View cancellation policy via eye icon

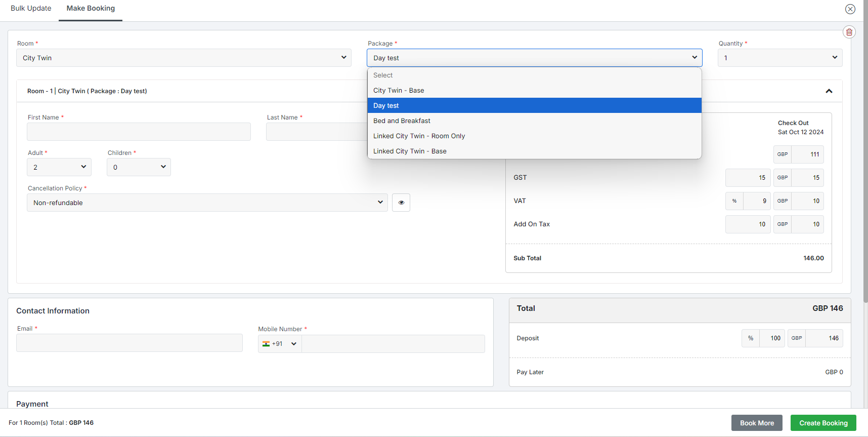click(x=401, y=203)
